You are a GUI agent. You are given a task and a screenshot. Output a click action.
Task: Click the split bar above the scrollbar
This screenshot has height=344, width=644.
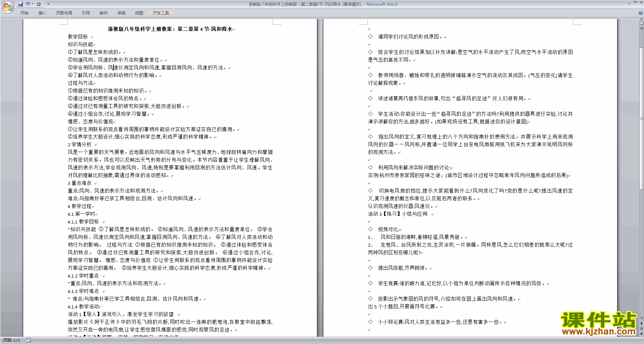point(641,19)
